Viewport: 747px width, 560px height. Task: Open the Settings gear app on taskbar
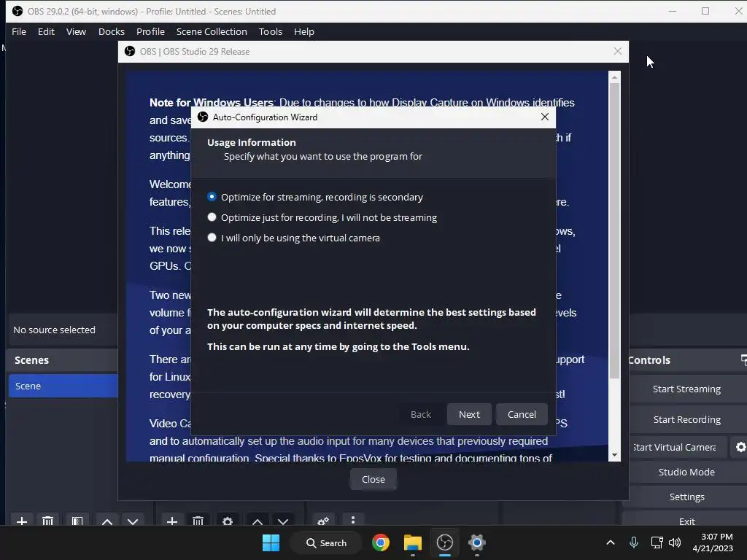(477, 542)
